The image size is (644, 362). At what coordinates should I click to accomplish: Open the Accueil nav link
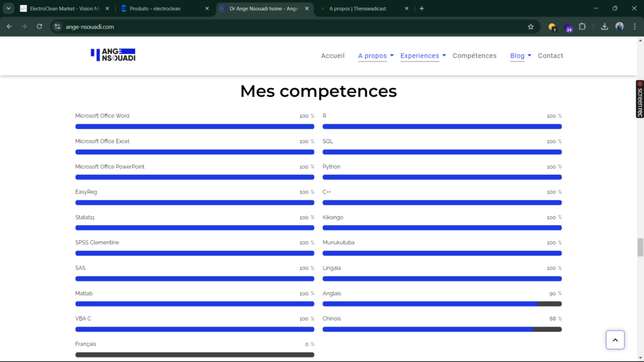(x=333, y=56)
